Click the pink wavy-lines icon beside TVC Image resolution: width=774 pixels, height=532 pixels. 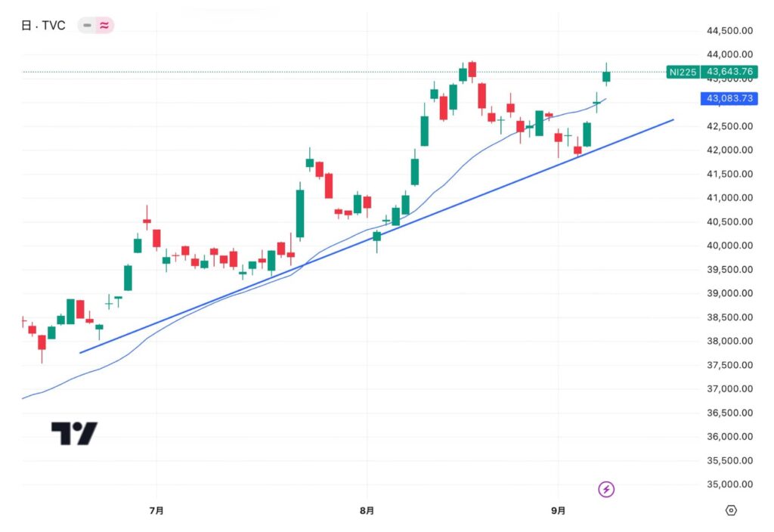104,25
